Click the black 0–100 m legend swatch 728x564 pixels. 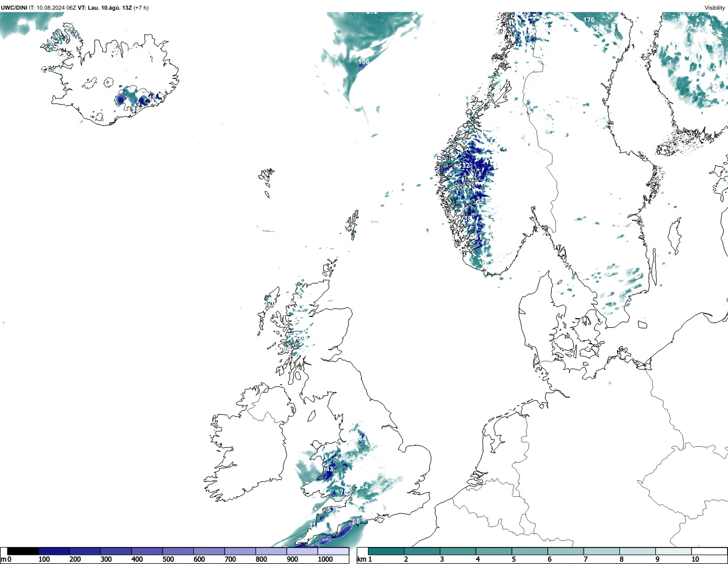23,551
